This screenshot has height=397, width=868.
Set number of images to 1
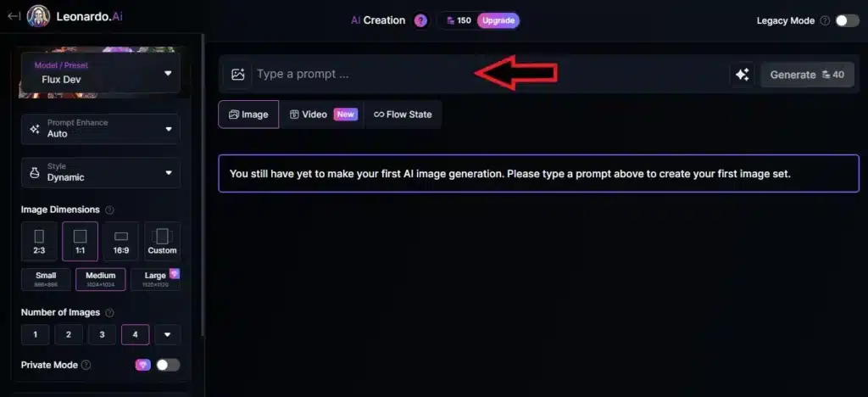pos(36,334)
